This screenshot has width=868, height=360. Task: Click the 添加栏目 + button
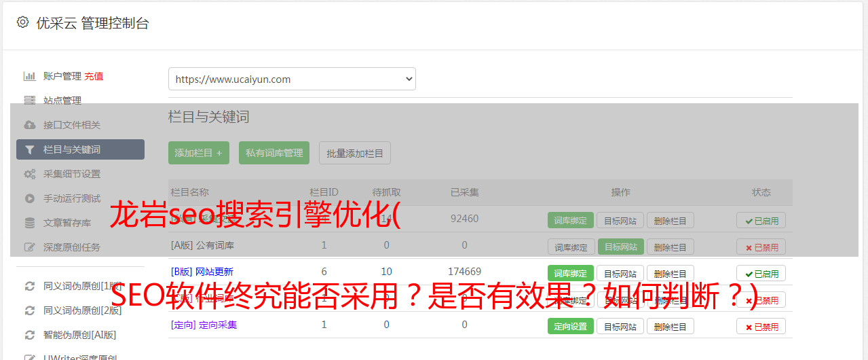pyautogui.click(x=199, y=153)
